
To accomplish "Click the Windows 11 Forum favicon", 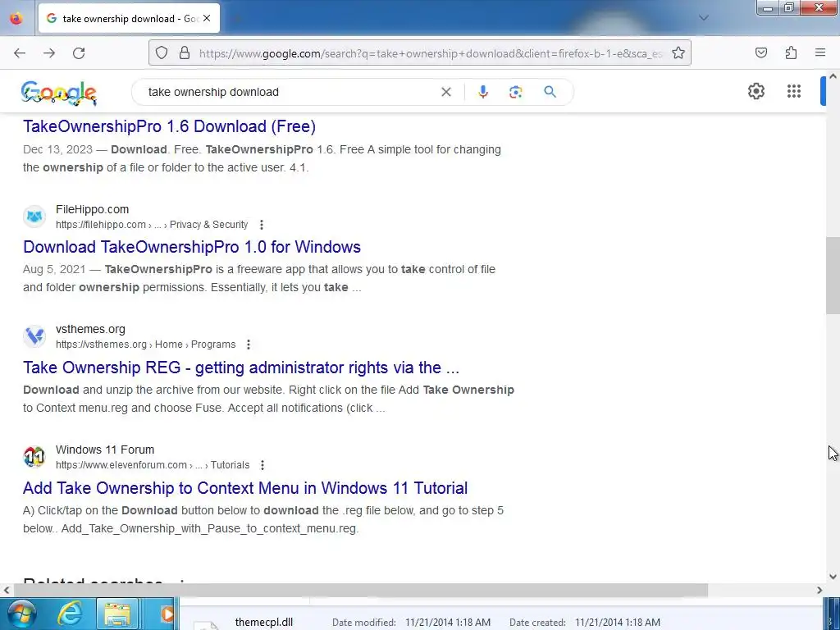I will click(x=34, y=457).
